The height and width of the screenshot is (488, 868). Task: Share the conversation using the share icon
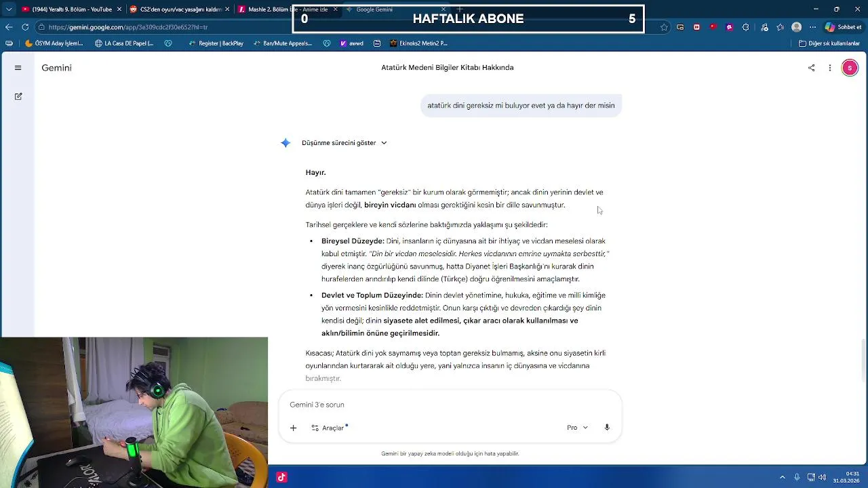811,68
